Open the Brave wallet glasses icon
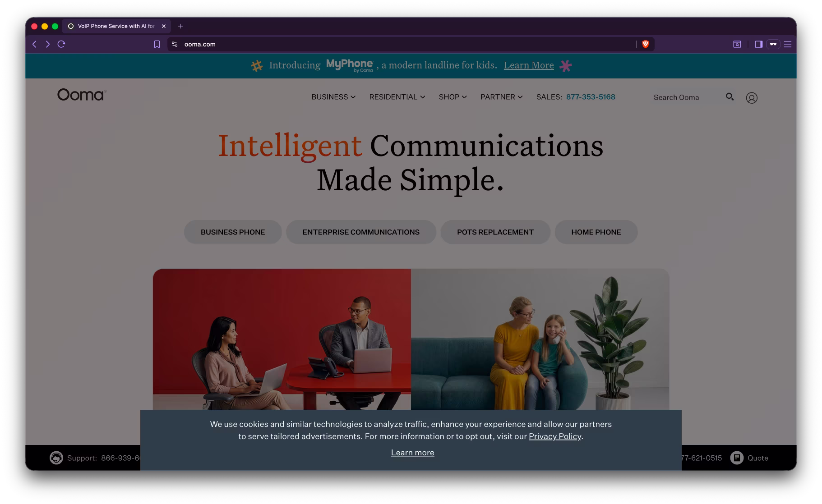The height and width of the screenshot is (504, 822). tap(773, 44)
